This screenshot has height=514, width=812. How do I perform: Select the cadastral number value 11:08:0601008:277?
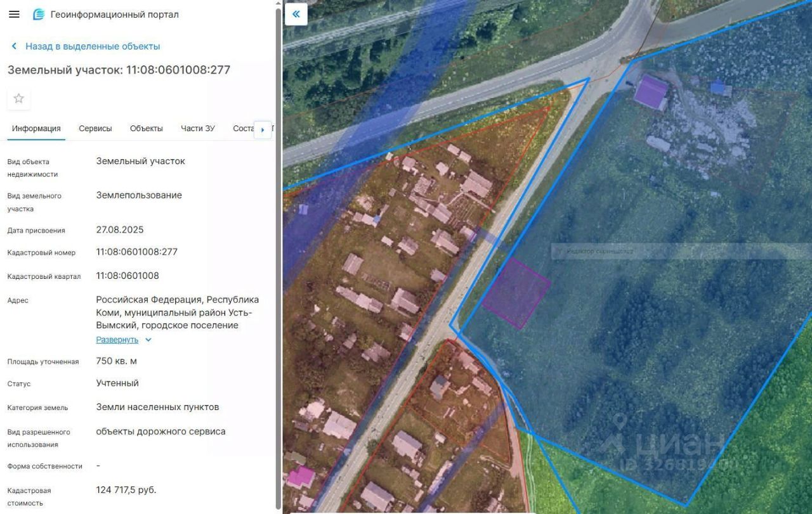[x=137, y=252]
